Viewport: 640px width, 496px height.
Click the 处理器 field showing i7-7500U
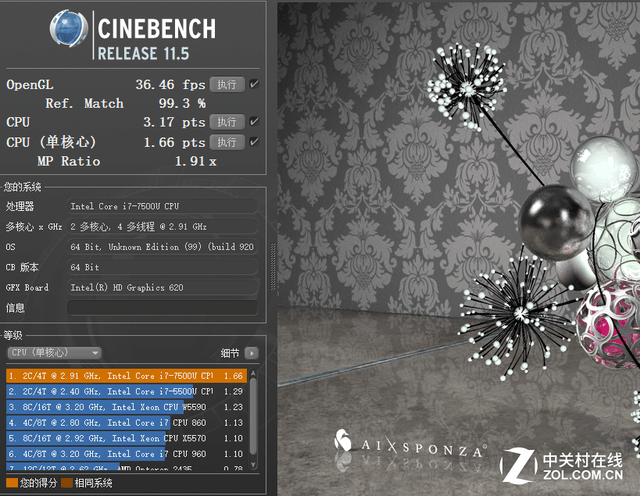162,206
